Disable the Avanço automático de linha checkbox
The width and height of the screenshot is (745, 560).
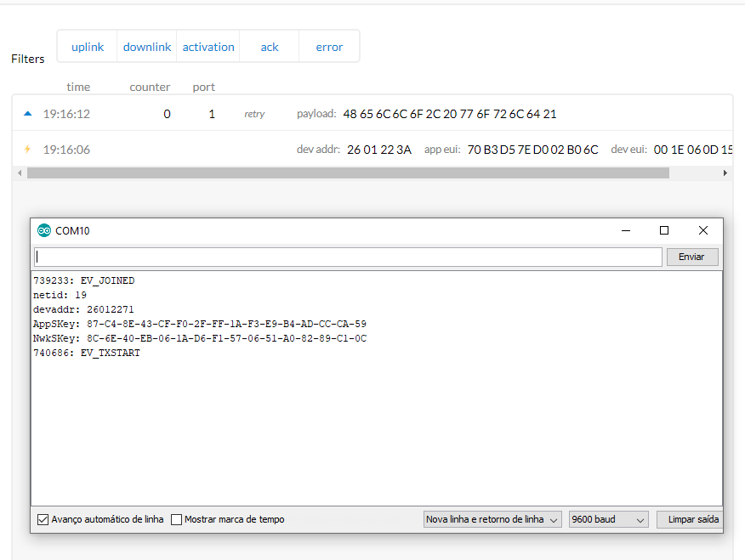click(43, 519)
